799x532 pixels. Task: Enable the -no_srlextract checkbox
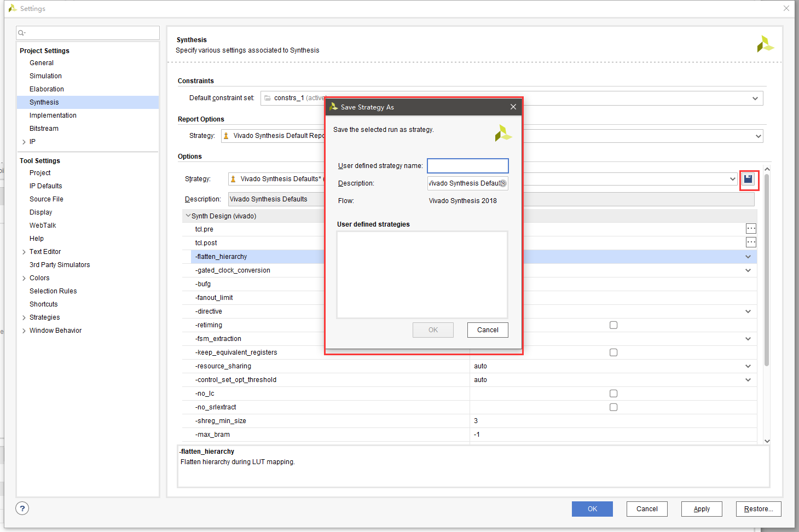tap(613, 407)
